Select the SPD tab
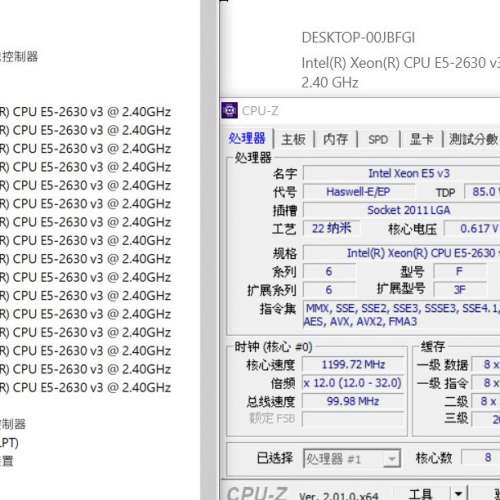 378,139
